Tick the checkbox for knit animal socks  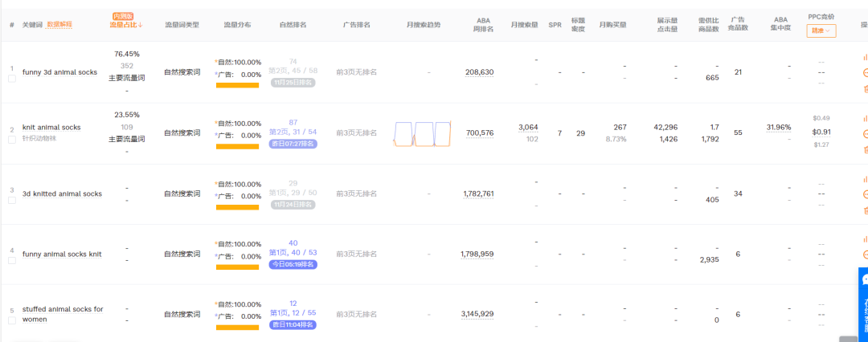[12, 140]
